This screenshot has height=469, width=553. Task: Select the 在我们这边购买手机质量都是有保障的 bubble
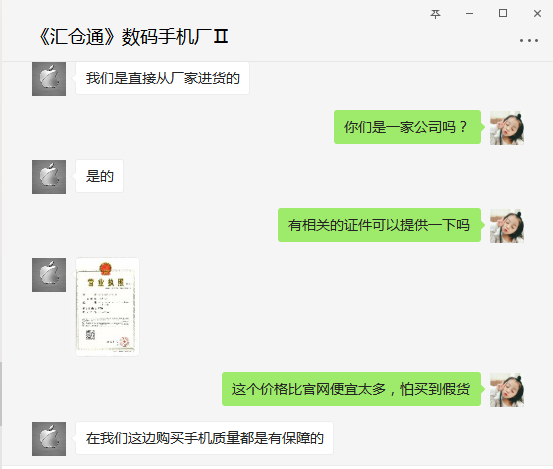pyautogui.click(x=204, y=438)
